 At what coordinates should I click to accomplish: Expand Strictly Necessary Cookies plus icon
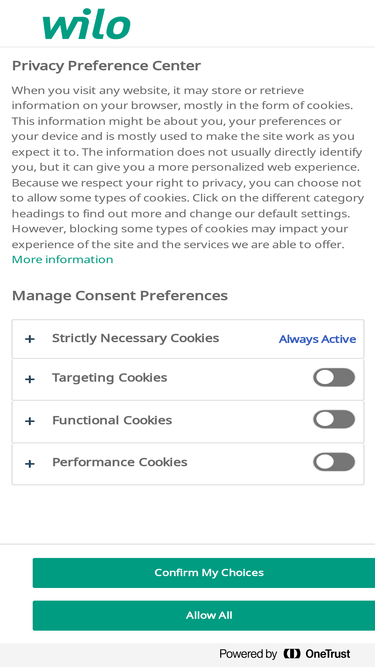tap(29, 339)
